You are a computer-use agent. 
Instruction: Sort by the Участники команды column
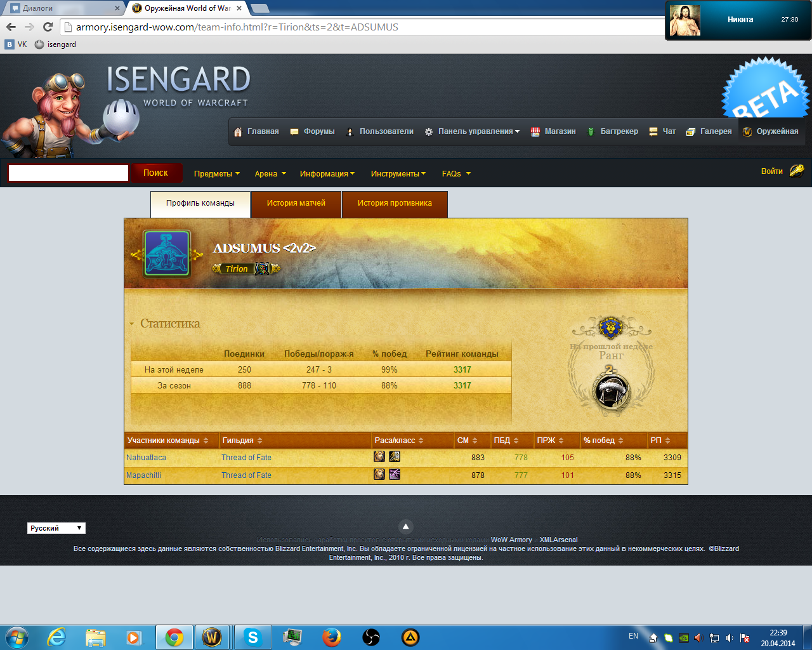[168, 441]
